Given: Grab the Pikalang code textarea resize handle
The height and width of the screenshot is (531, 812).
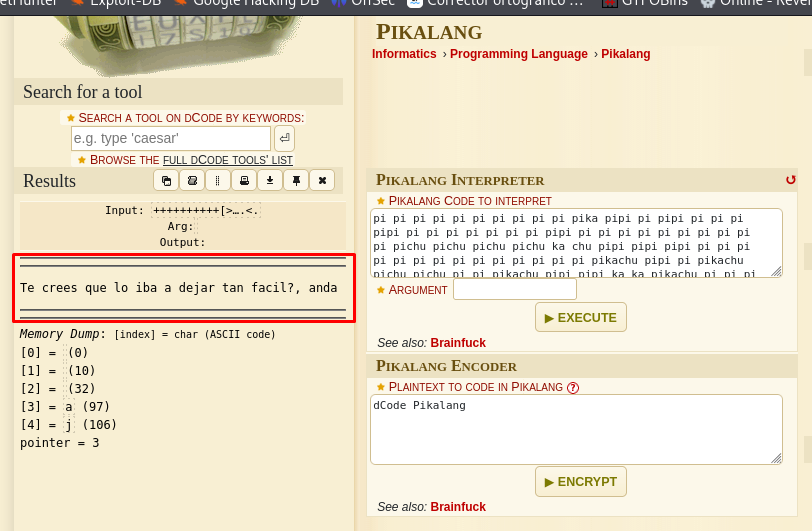Looking at the screenshot, I should point(776,271).
